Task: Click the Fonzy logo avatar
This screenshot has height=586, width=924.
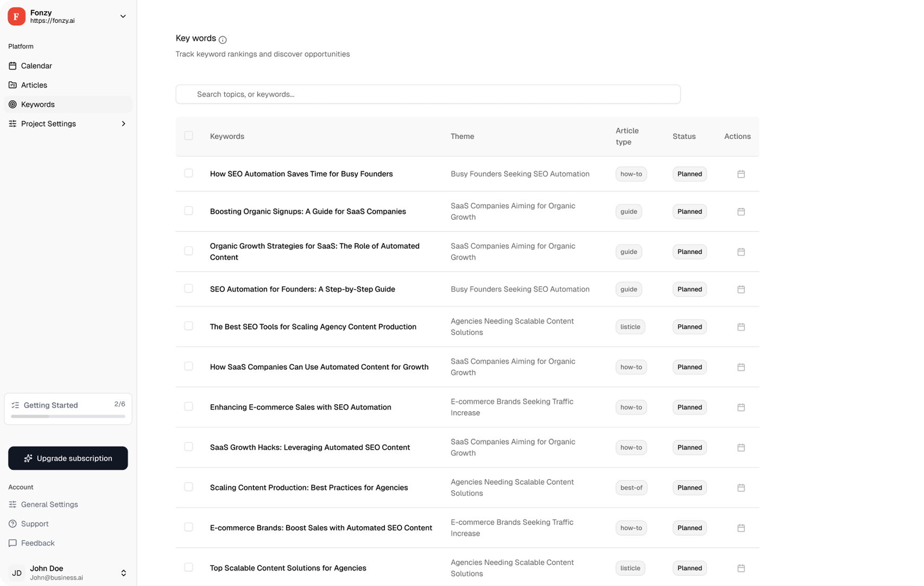Action: pyautogui.click(x=16, y=16)
